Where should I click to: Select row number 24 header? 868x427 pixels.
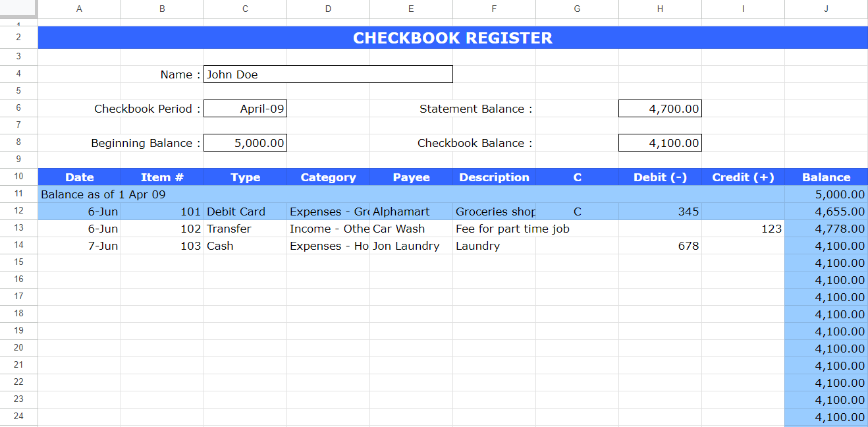click(x=18, y=416)
